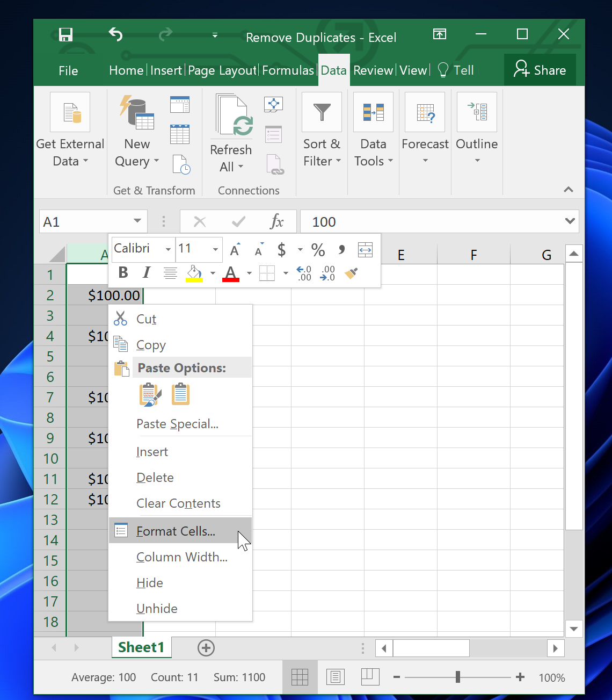Open the Accounting format dropdown arrow
This screenshot has width=612, height=700.
(x=300, y=249)
